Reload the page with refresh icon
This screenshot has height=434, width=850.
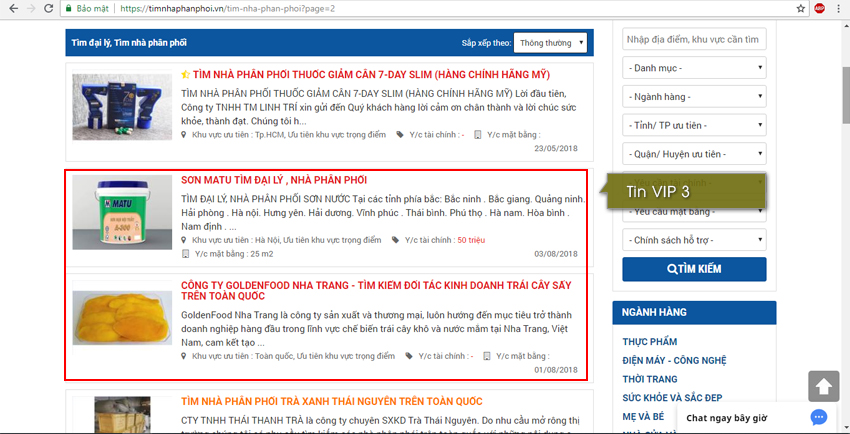click(x=49, y=8)
